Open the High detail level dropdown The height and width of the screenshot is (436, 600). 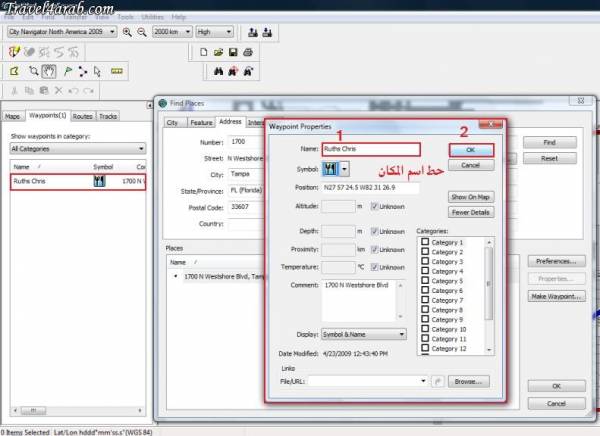pos(214,32)
